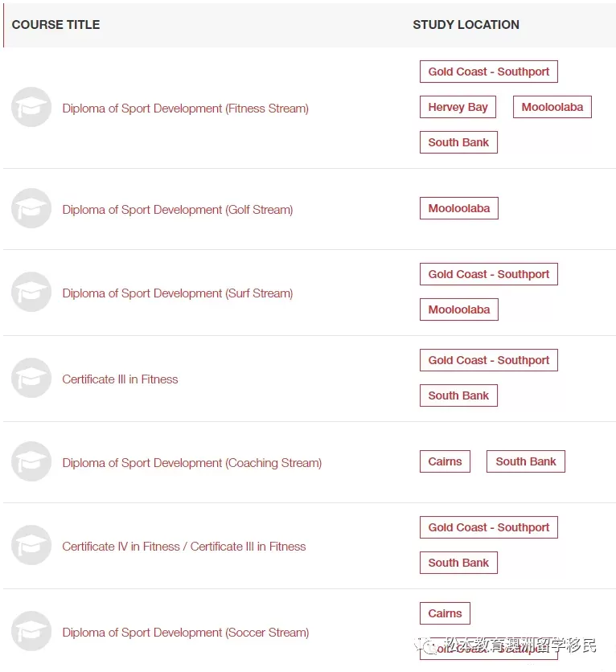Click graduation cap icon beside Fitness Stream diploma
616x672 pixels.
click(31, 107)
